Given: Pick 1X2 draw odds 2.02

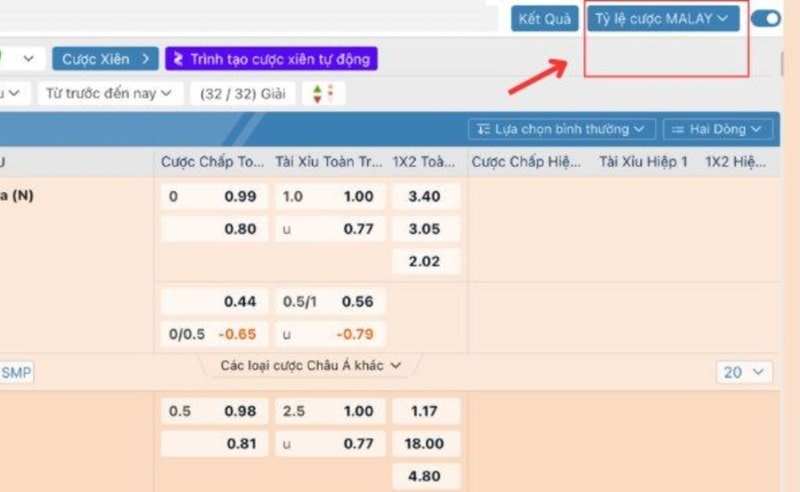Looking at the screenshot, I should [x=426, y=261].
